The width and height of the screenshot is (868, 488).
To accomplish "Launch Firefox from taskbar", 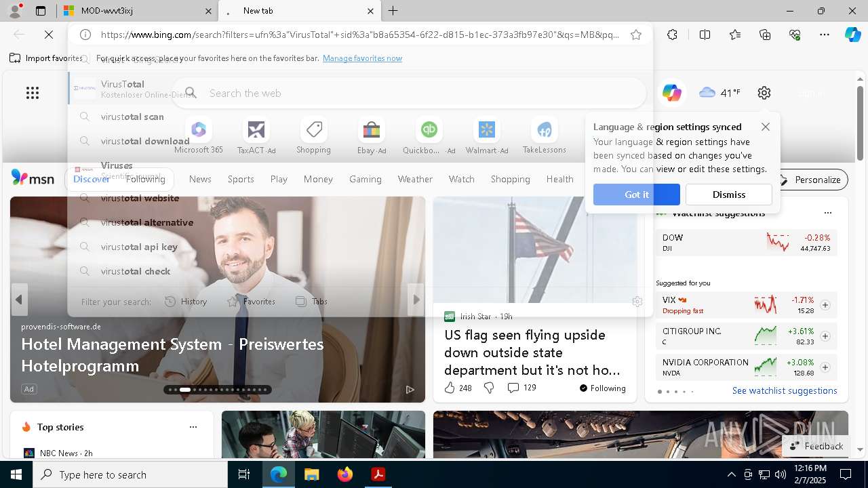I will pos(345,474).
